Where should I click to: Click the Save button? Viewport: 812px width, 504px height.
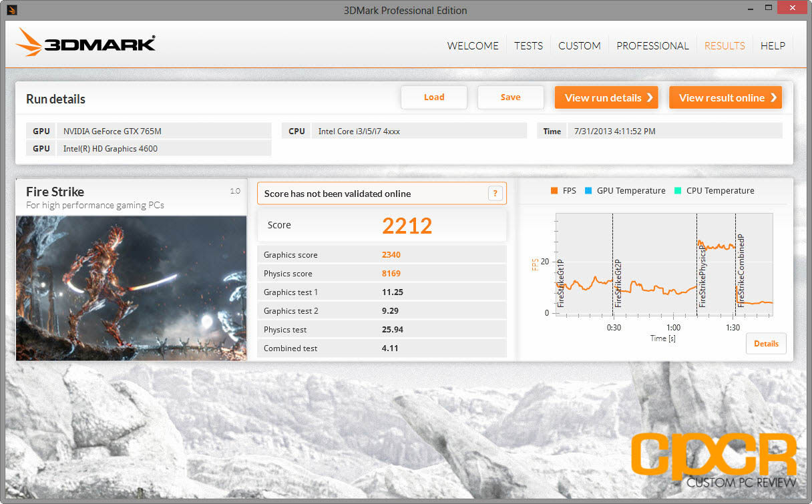pyautogui.click(x=511, y=97)
